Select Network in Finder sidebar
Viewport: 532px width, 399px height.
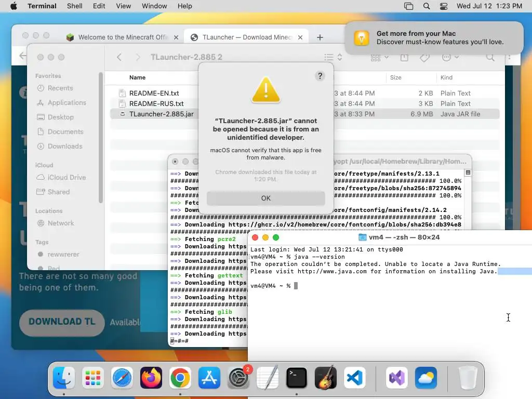pos(60,223)
